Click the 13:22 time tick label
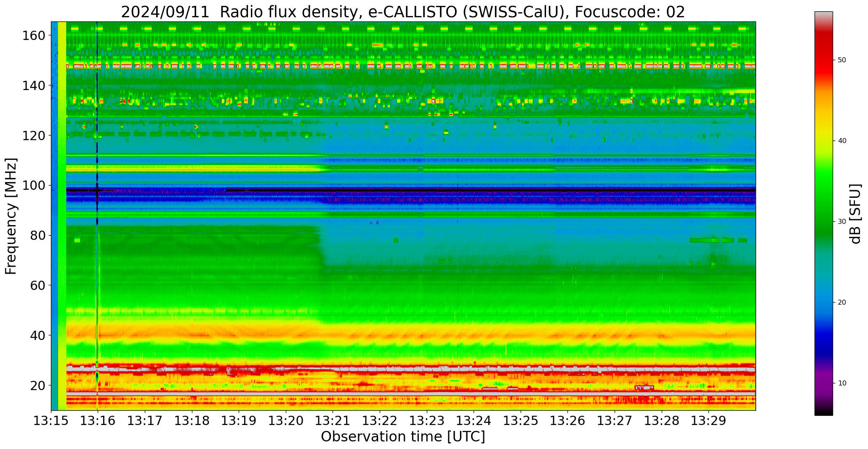868x449 pixels. (x=380, y=420)
